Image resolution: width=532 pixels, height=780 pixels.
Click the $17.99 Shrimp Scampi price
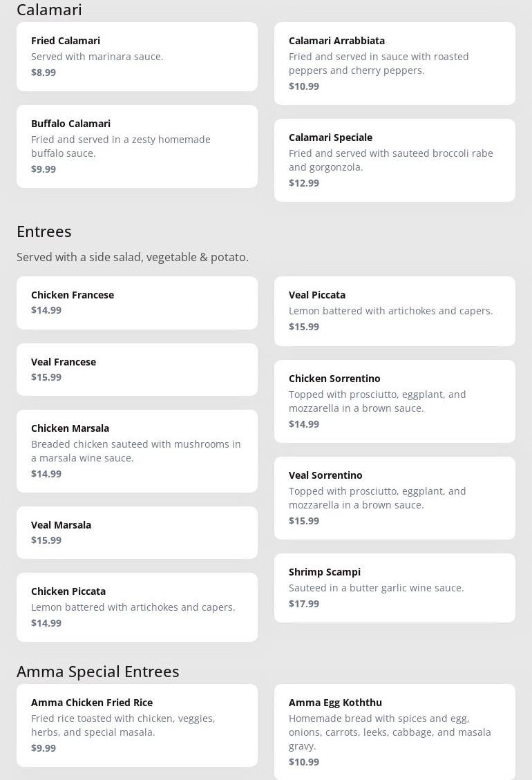pos(304,604)
